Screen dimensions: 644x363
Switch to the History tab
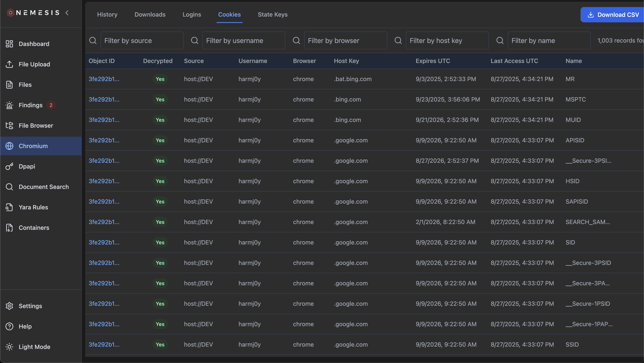point(107,14)
